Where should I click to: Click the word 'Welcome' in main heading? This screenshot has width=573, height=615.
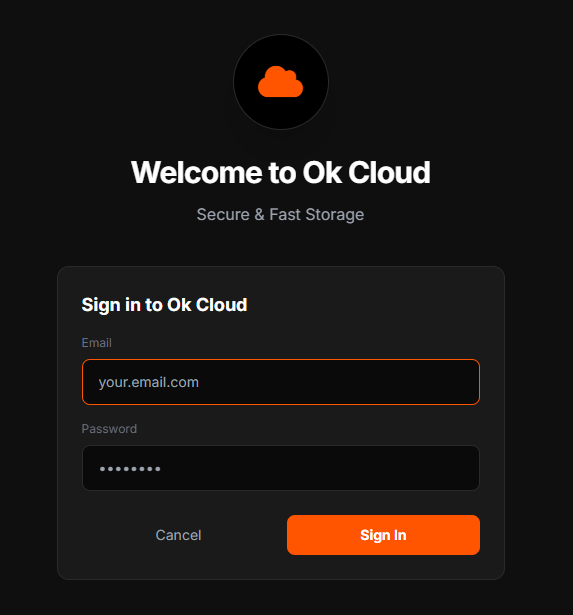[197, 173]
